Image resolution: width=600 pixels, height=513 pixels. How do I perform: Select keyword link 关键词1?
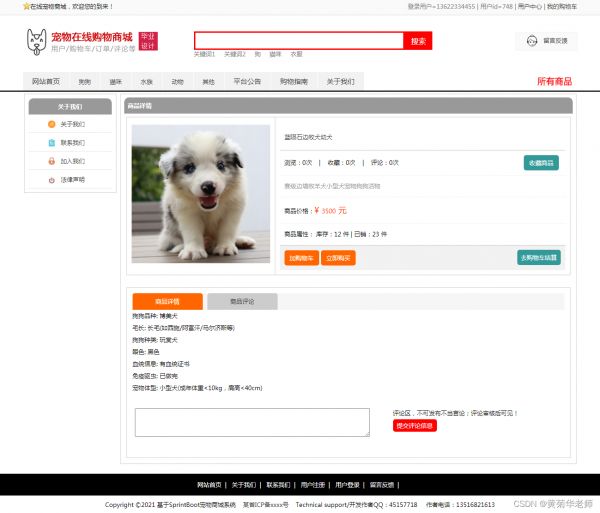[204, 54]
